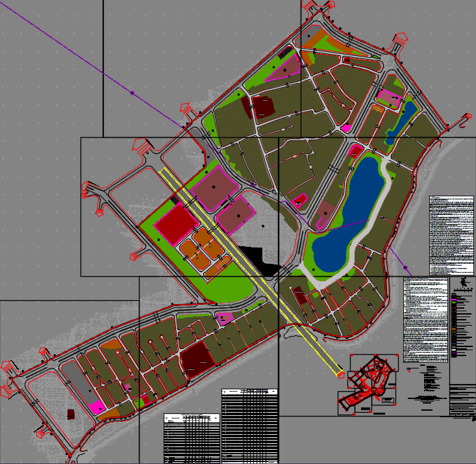Click the title block at the bottom right corner

(462, 400)
